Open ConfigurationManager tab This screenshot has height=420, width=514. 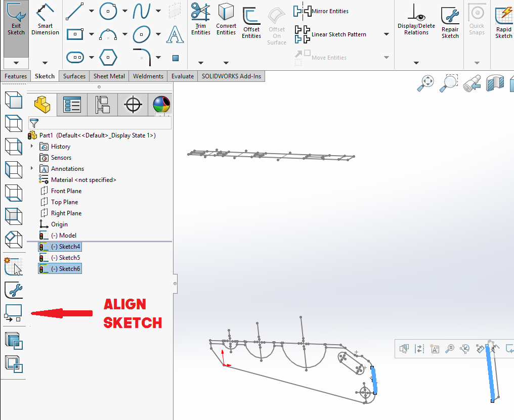click(x=102, y=105)
